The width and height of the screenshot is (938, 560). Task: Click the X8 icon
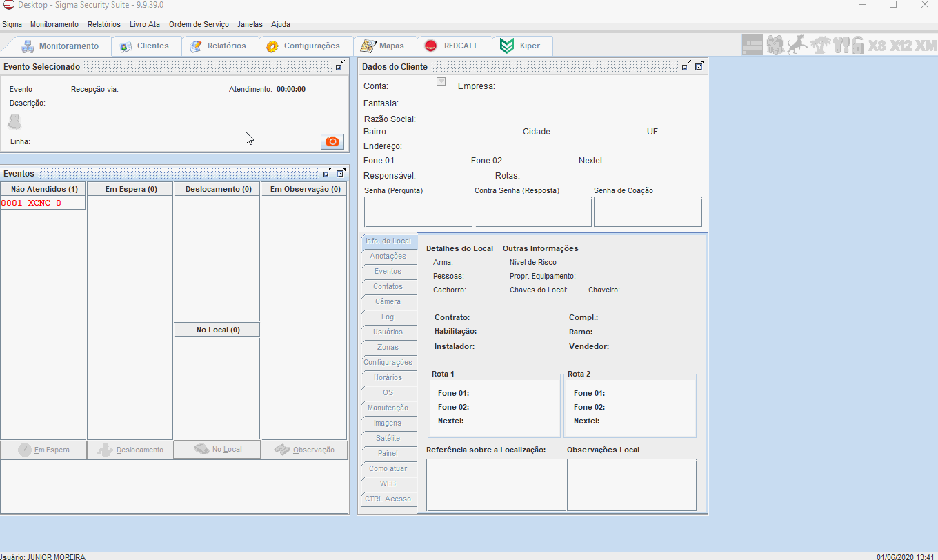(877, 46)
